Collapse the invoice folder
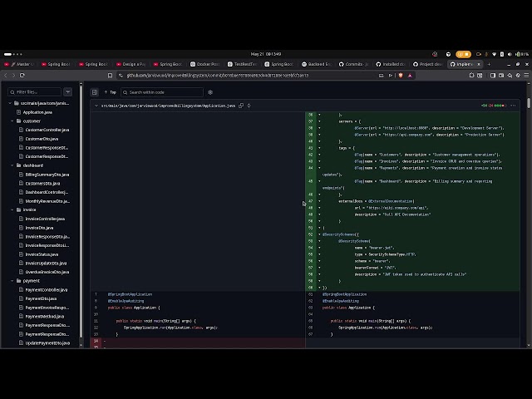Viewport: 532px width, 399px height. (12, 209)
